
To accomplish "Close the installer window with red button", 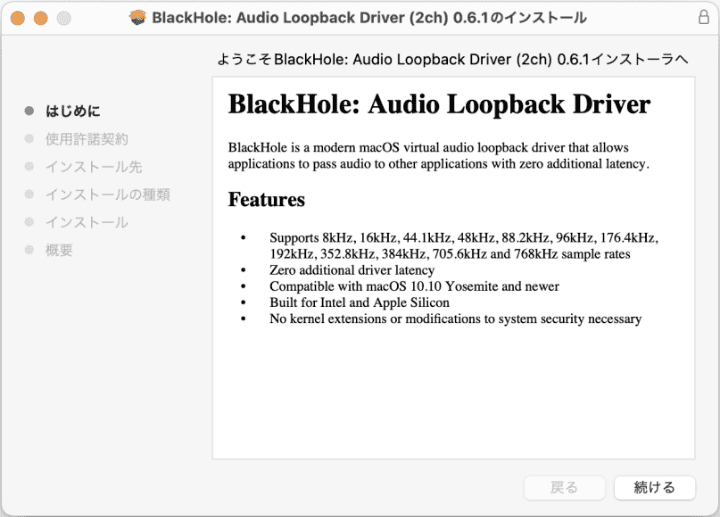I will [17, 18].
